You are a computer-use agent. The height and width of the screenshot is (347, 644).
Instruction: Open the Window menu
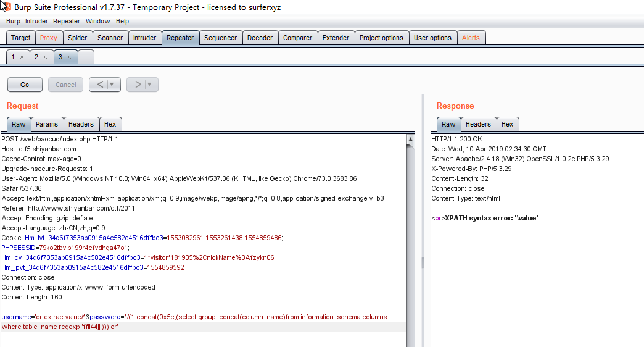97,21
